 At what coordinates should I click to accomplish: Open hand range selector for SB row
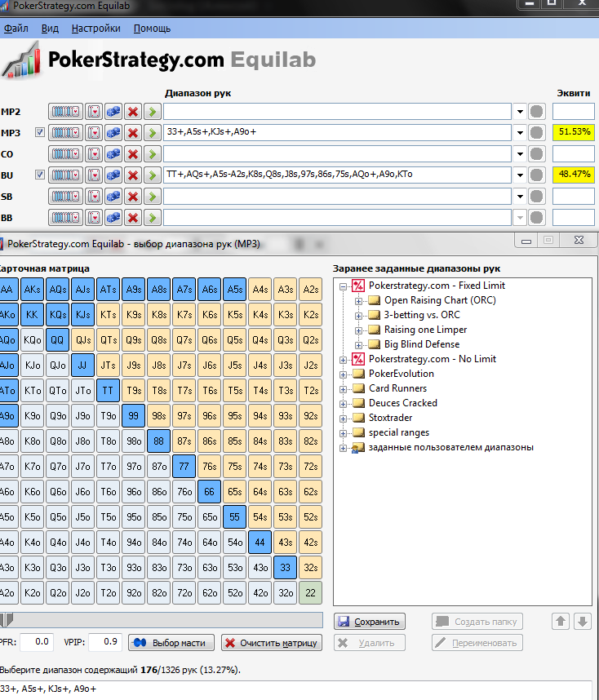(x=65, y=197)
